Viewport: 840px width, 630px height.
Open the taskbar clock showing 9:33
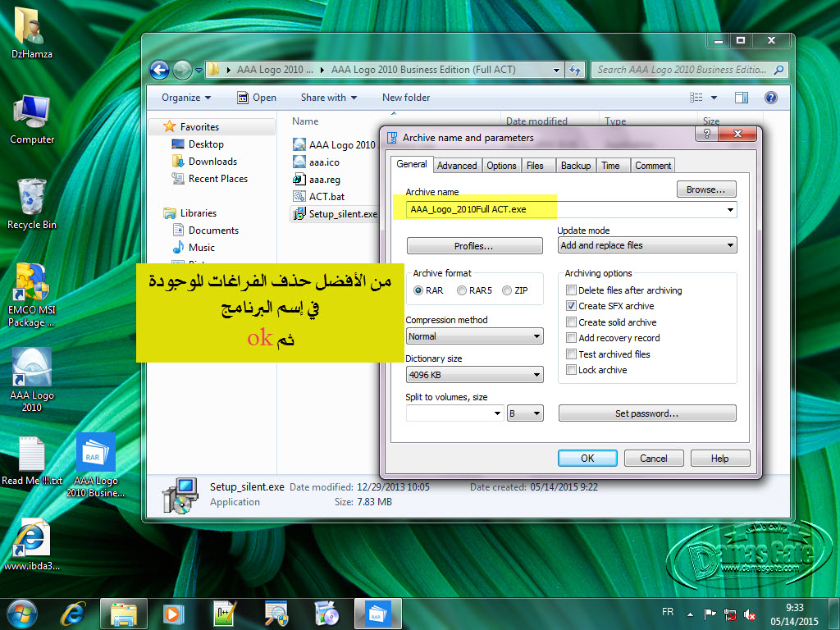point(794,614)
